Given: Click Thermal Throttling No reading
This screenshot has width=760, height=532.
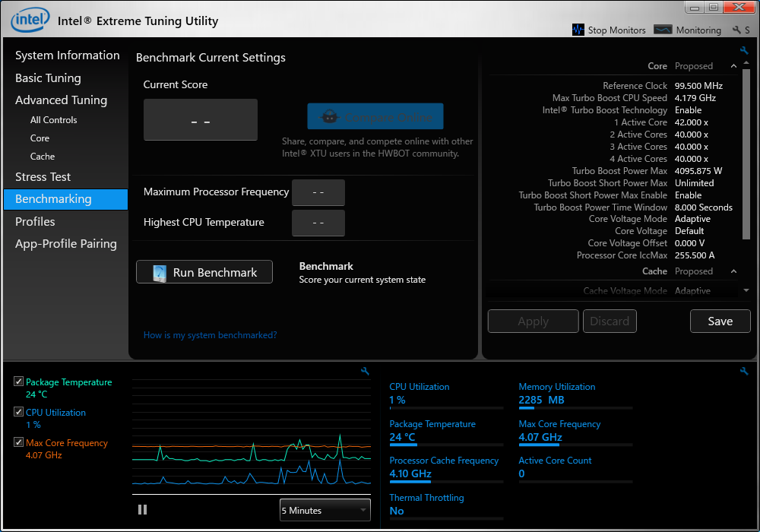Looking at the screenshot, I should (x=397, y=511).
